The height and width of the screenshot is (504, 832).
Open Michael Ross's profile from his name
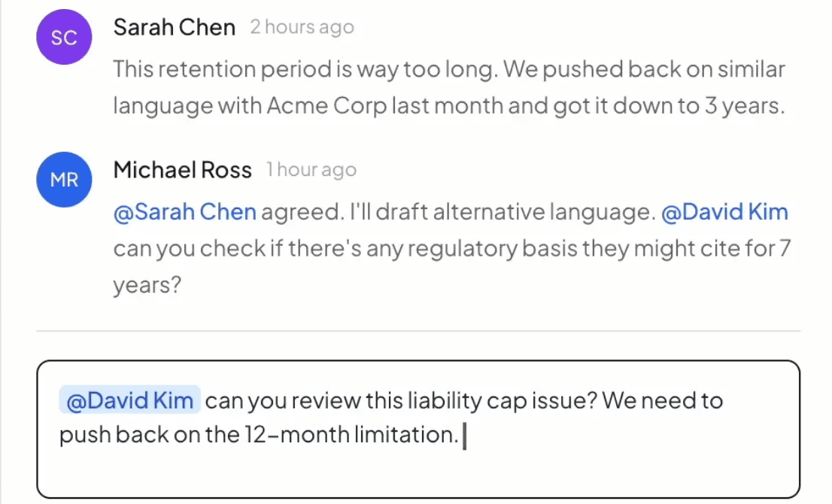[x=182, y=170]
